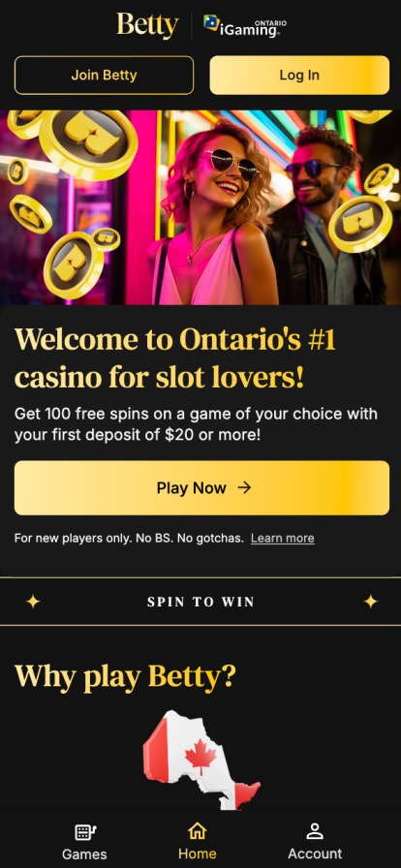Click the SPIN TO WIN banner text
Image resolution: width=401 pixels, height=868 pixels.
[201, 603]
